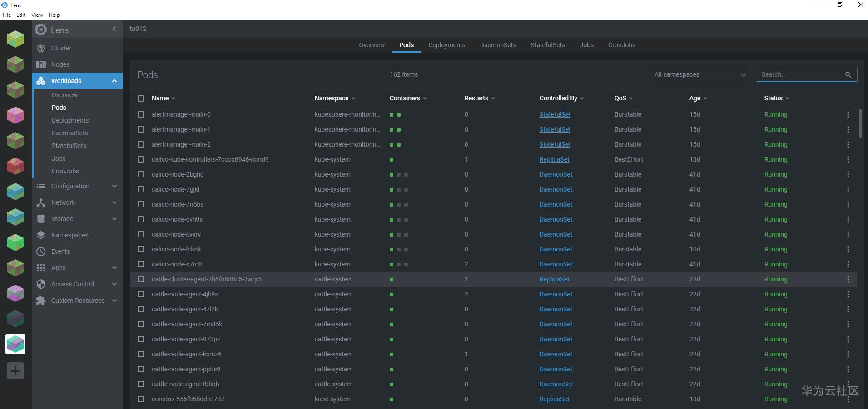Screen dimensions: 868x409
Task: Select the pink cluster cube icon
Action: point(15,115)
